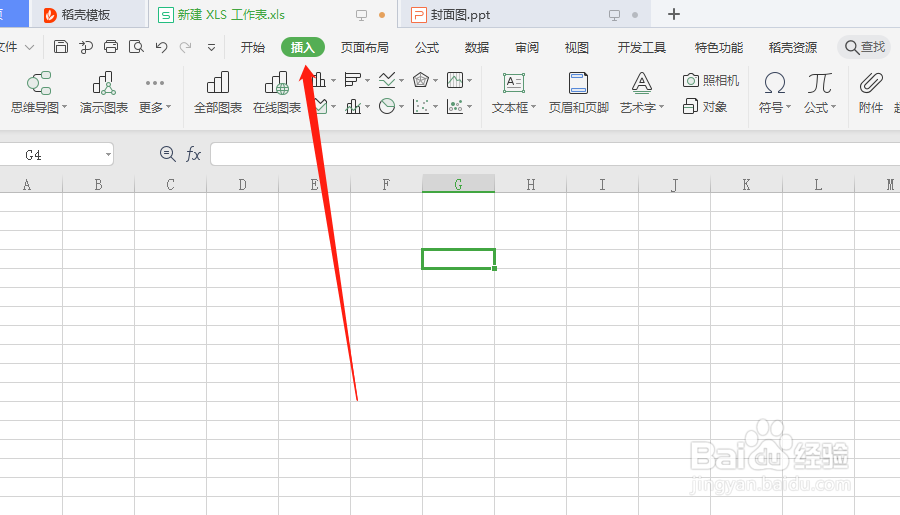Insert a scatter chart
900x515 pixels.
(421, 106)
